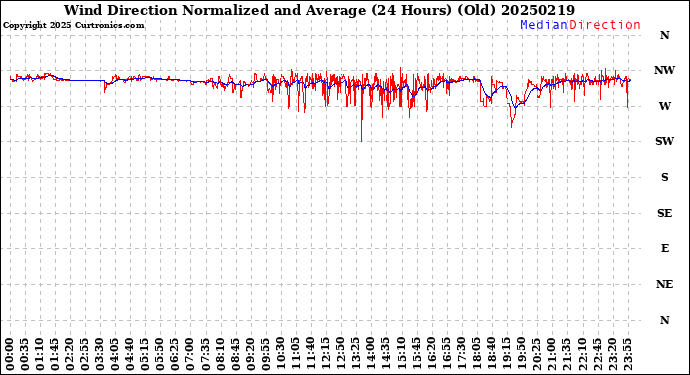This screenshot has height=375, width=690.
Task: Click the 17:30 time axis label
Action: click(x=461, y=354)
